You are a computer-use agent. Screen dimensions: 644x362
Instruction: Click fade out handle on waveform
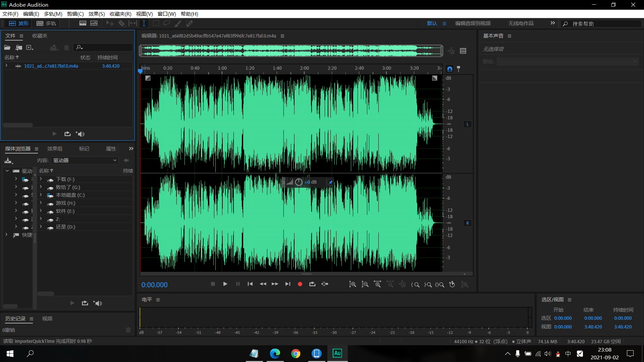434,78
